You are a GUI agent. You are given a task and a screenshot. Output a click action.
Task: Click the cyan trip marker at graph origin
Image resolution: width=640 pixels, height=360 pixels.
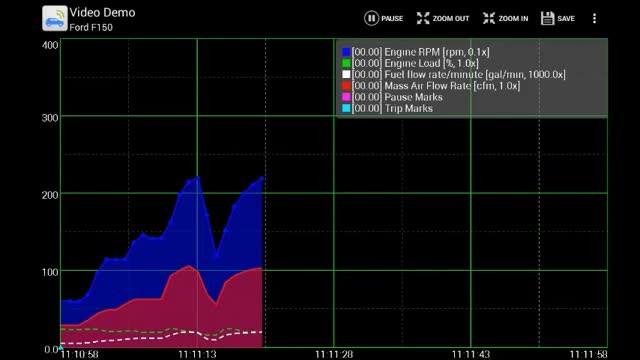click(x=61, y=347)
